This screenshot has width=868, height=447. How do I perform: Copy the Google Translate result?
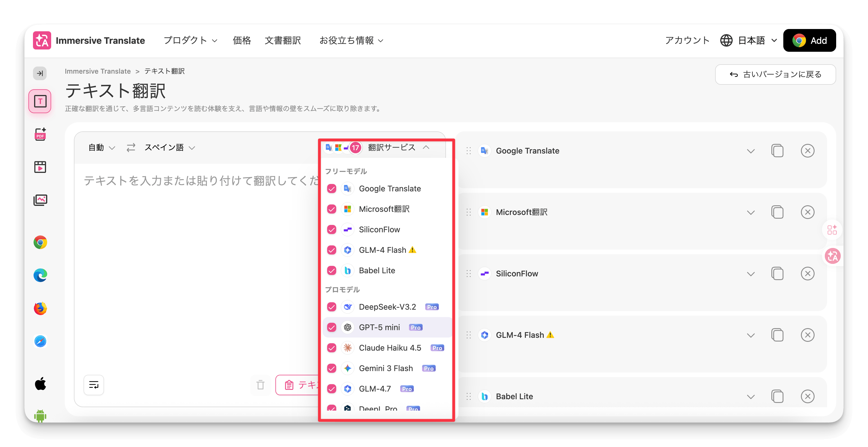pyautogui.click(x=777, y=151)
